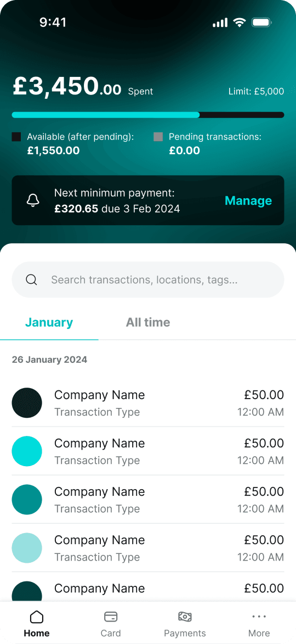Image resolution: width=296 pixels, height=644 pixels.
Task: Switch to the All time tab
Action: click(x=148, y=322)
